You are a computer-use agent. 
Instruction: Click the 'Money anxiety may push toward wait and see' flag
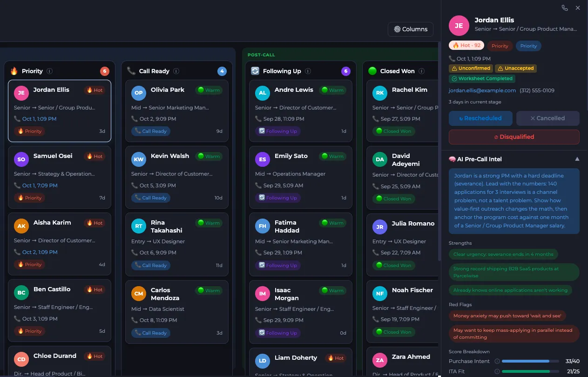point(507,316)
